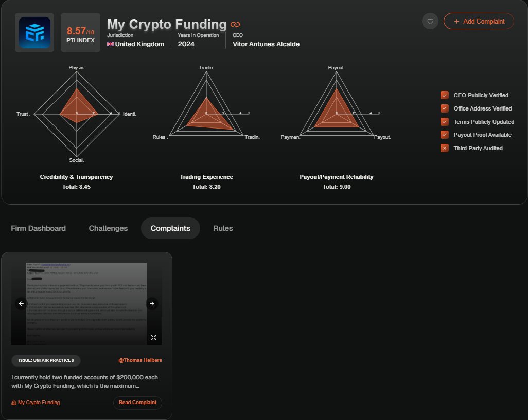
Task: Click the Total: 8.45 score text
Action: click(77, 187)
